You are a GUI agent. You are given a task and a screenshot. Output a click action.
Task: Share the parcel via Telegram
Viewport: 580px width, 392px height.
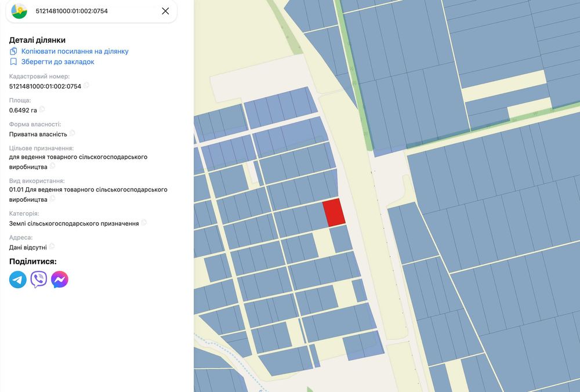tap(18, 279)
